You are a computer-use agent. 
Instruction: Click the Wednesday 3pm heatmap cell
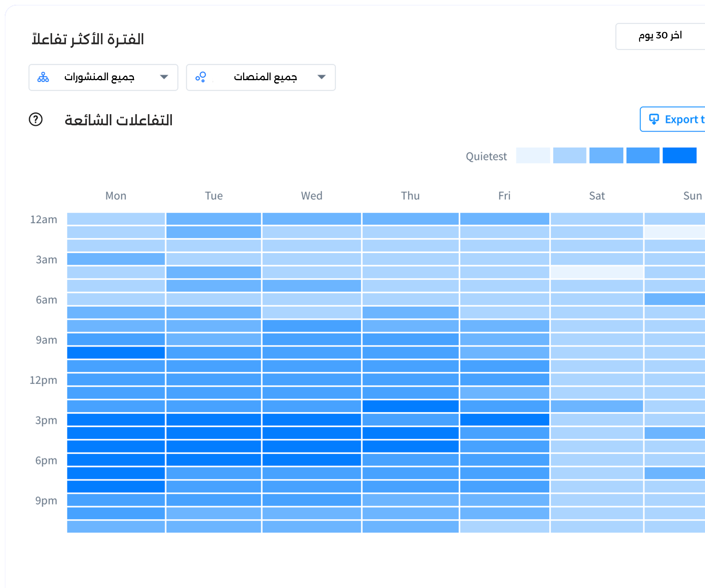tap(312, 419)
